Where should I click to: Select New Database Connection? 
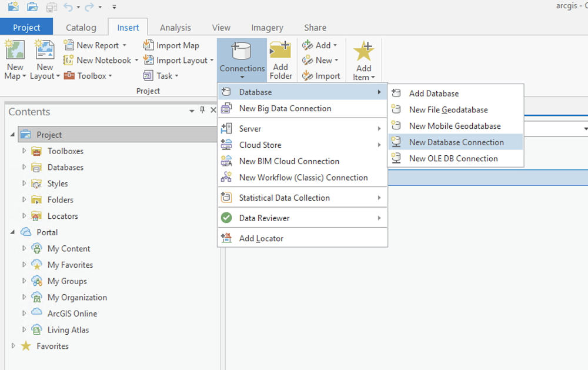(456, 142)
